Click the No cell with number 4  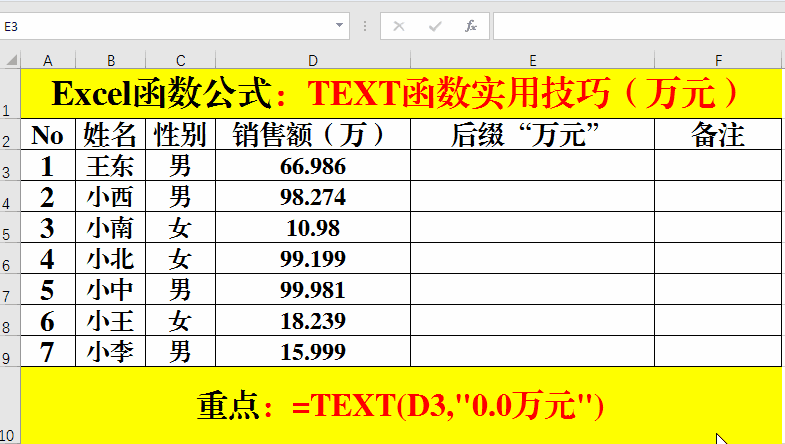click(x=48, y=258)
